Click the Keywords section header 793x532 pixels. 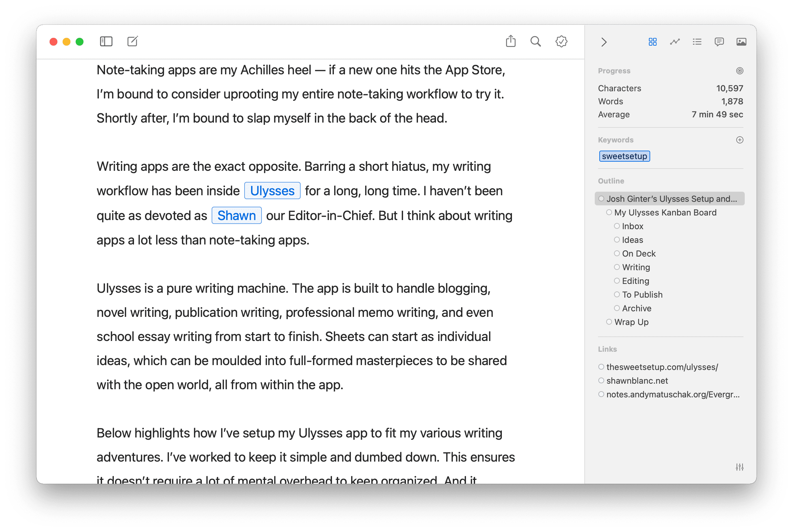point(616,140)
